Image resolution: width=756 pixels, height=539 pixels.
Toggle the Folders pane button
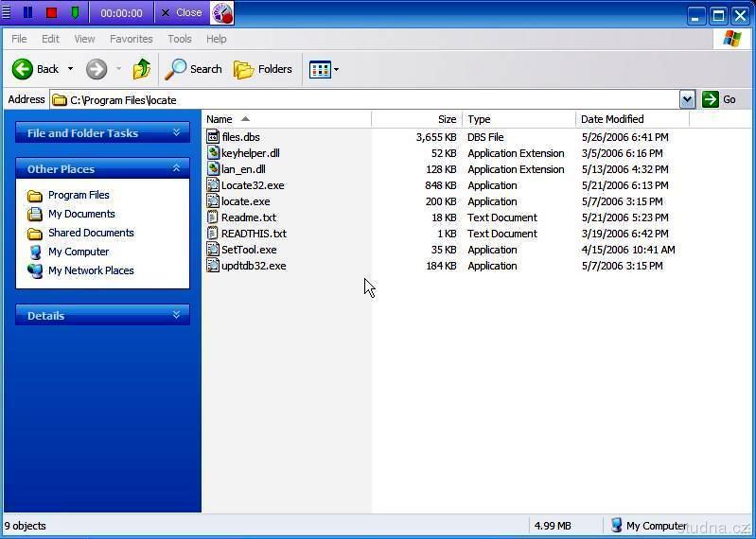(263, 69)
